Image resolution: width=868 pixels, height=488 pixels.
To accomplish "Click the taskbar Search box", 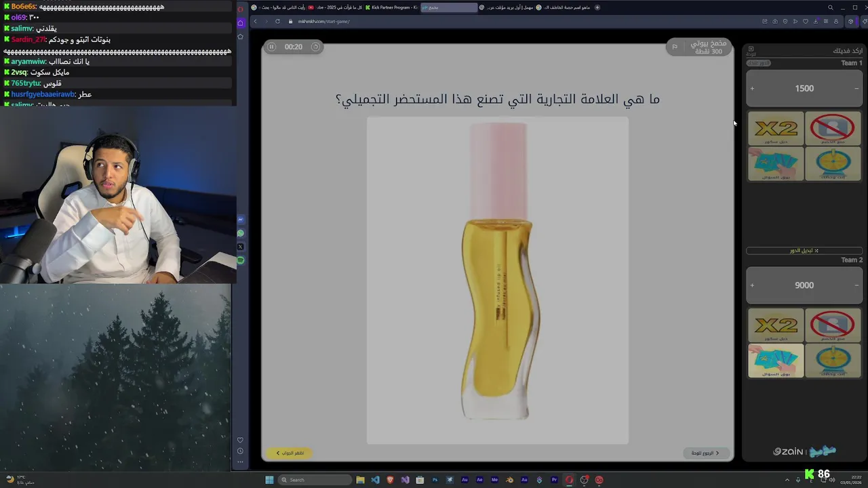I will point(315,480).
